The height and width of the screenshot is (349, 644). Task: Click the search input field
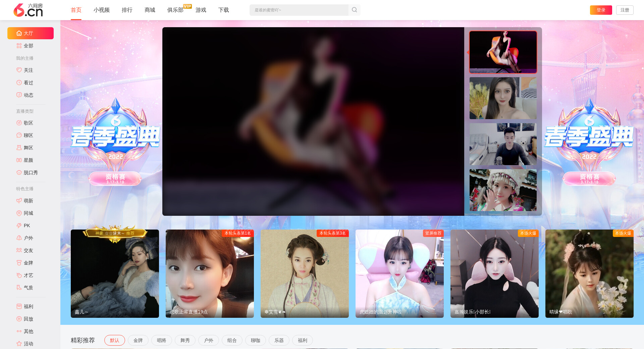[x=299, y=10]
